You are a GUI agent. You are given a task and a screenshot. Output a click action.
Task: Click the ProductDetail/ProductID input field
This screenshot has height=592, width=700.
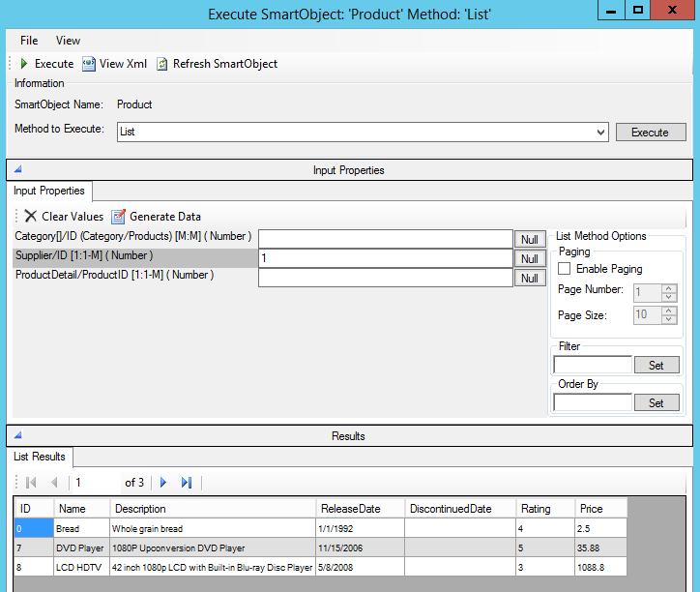coord(385,278)
